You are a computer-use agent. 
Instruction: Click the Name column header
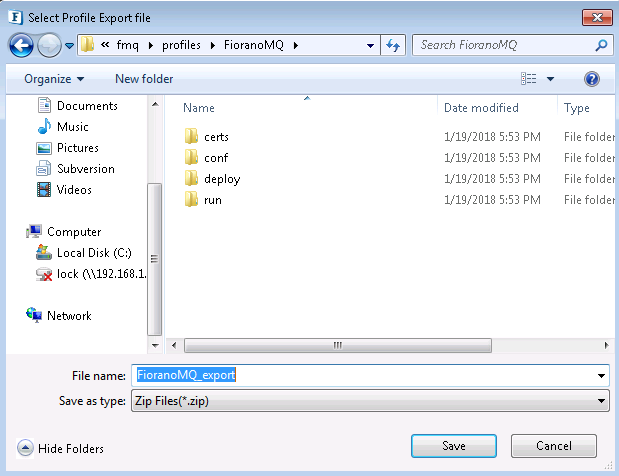(199, 108)
